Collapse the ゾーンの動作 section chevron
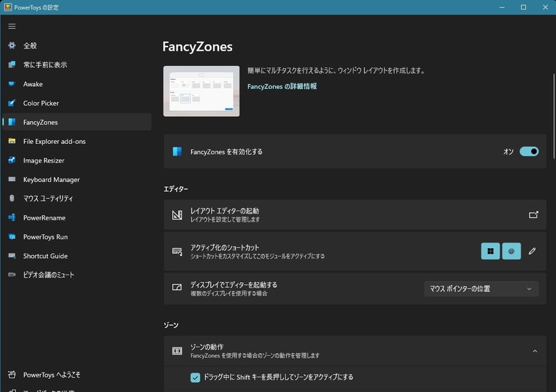 [x=534, y=351]
